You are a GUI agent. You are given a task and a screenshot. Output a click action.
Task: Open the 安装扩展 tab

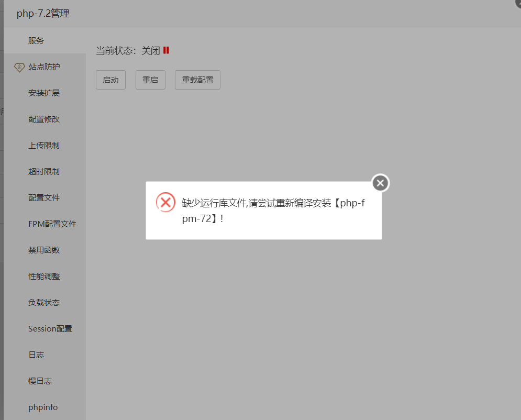45,93
